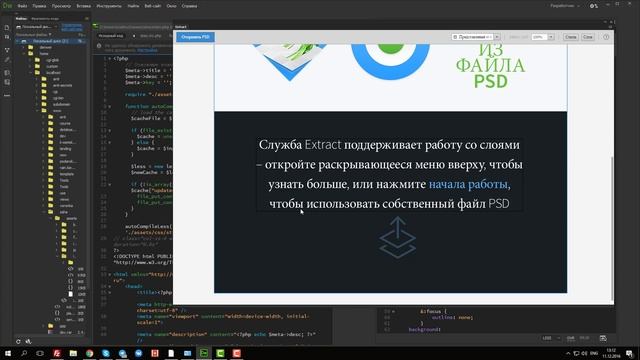Image resolution: width=640 pixels, height=360 pixels.
Task: Collapse the localhost folder in file tree
Action: (x=31, y=73)
